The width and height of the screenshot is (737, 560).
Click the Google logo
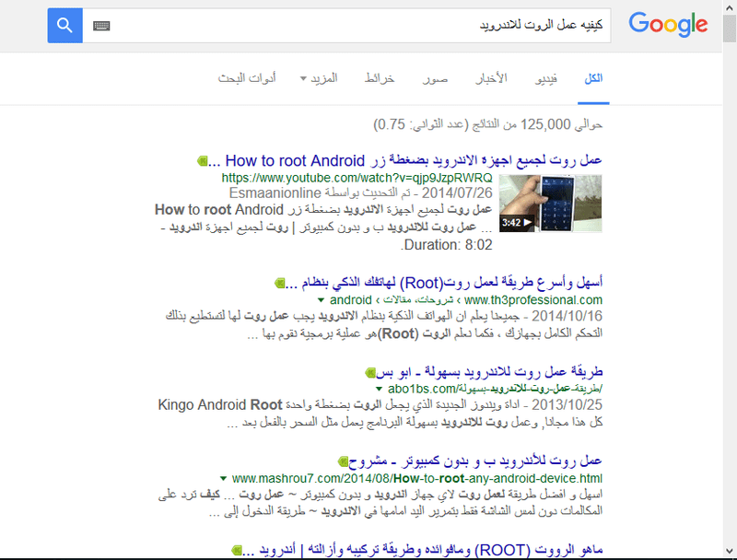[668, 25]
